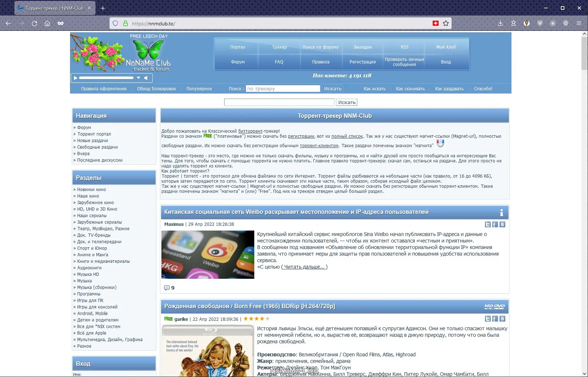Open the Трекер menu item
This screenshot has height=377, width=588.
pyautogui.click(x=279, y=47)
